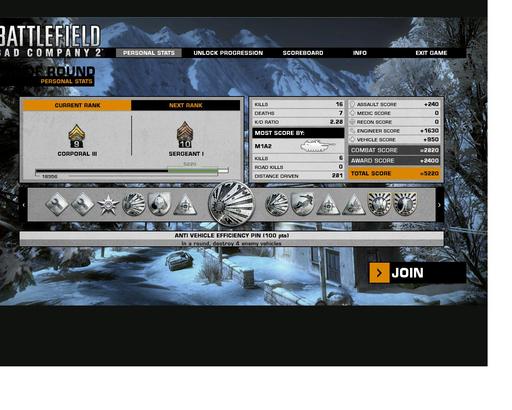Select the spade shield award pin
The height and width of the screenshot is (410, 512).
click(x=159, y=204)
